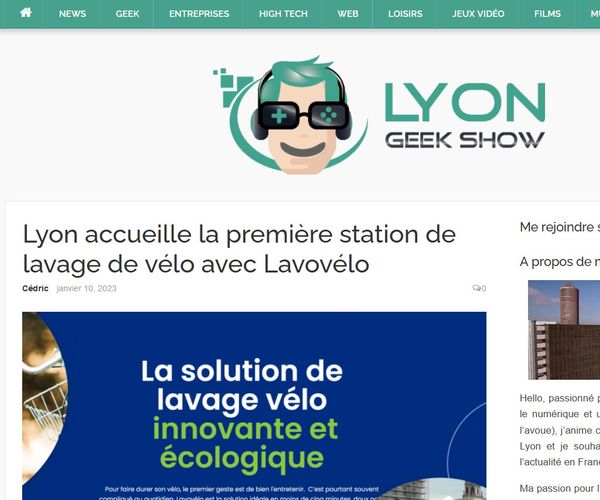This screenshot has width=600, height=500.
Task: Go to the GEEK section
Action: pyautogui.click(x=127, y=14)
